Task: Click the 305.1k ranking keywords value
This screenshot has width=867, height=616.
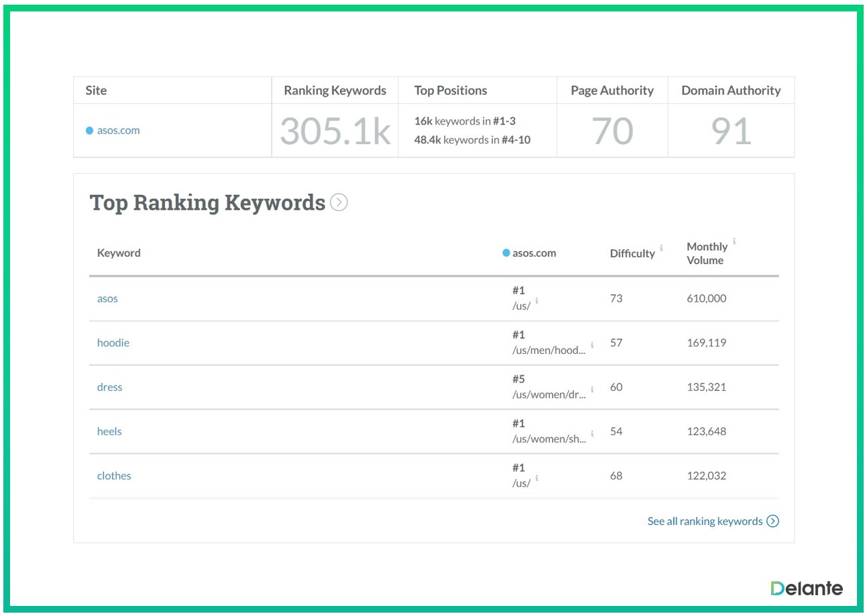Action: (x=335, y=131)
